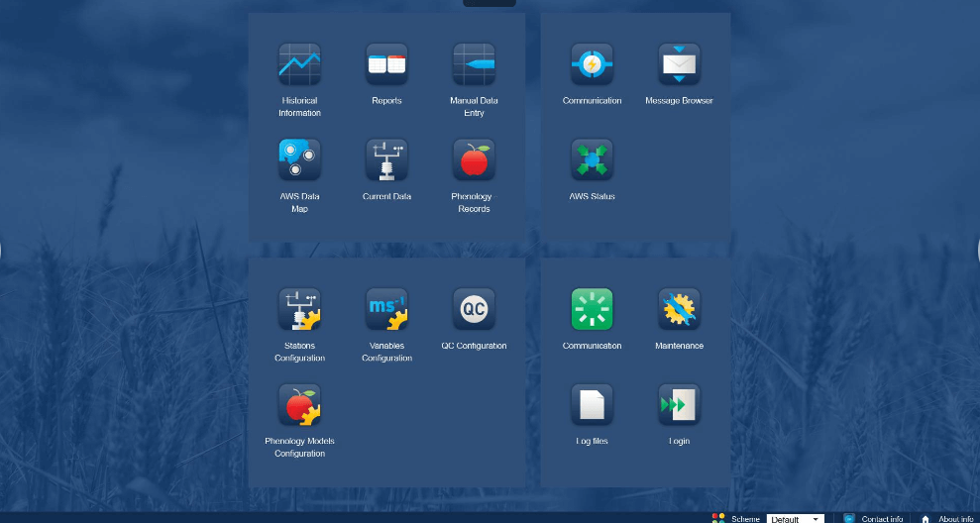Open the Reports module

(386, 64)
